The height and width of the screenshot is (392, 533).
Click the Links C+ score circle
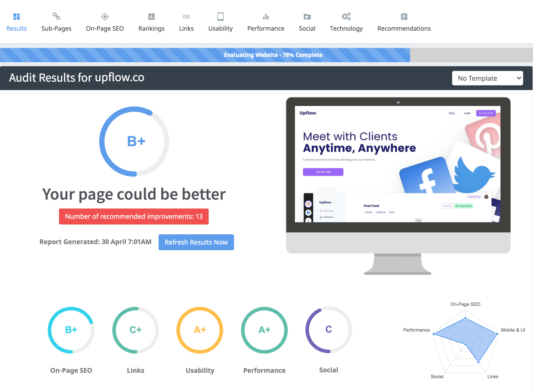click(x=135, y=330)
